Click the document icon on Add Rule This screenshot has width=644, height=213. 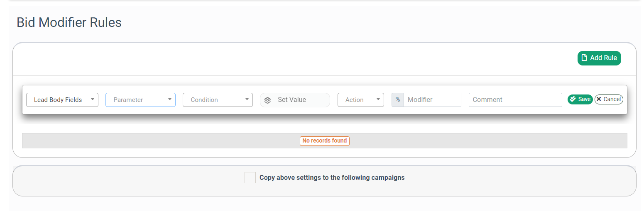(x=584, y=58)
